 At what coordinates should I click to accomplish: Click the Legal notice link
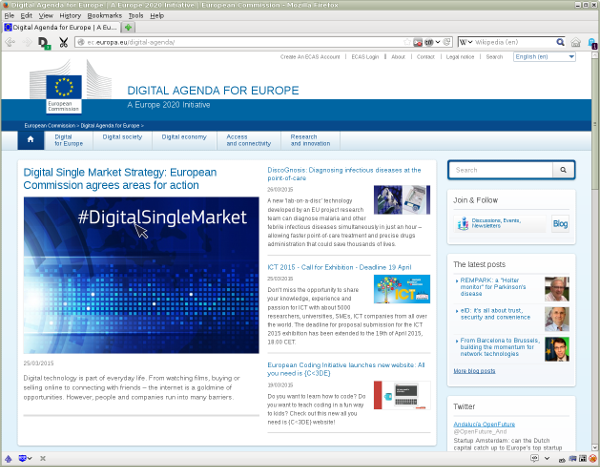click(x=460, y=57)
